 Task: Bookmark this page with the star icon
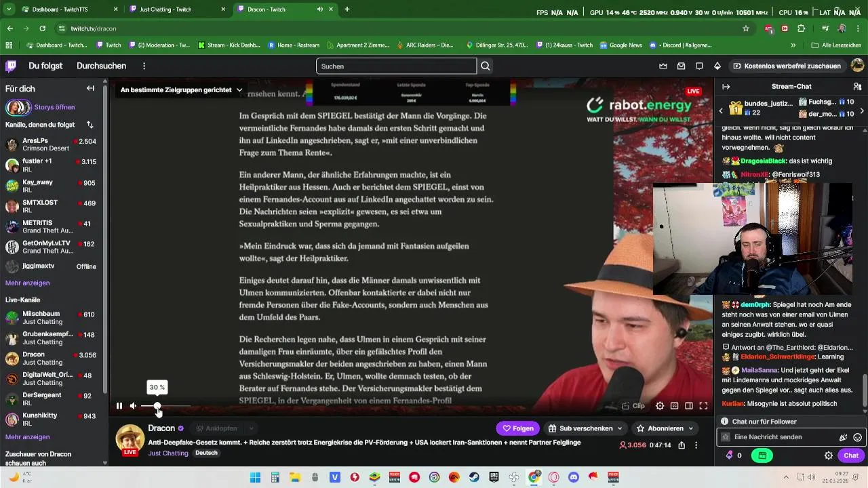(746, 28)
